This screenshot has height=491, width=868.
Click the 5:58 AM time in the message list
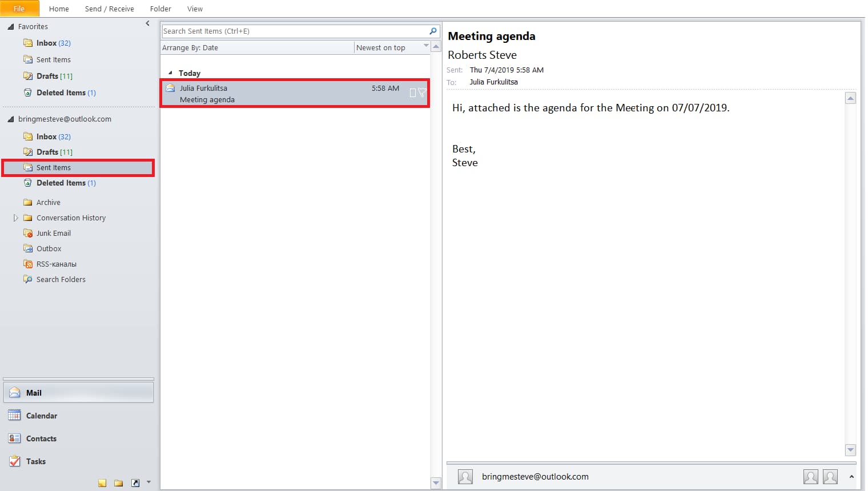coord(385,88)
